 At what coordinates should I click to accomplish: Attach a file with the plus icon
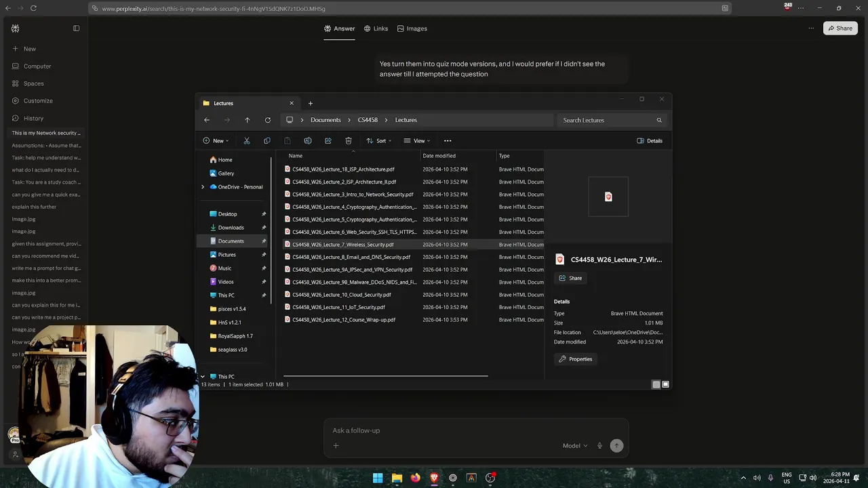(x=336, y=445)
